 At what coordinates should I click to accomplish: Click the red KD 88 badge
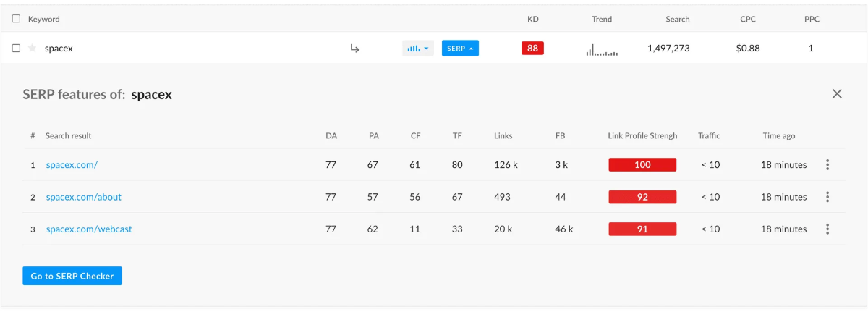(532, 49)
